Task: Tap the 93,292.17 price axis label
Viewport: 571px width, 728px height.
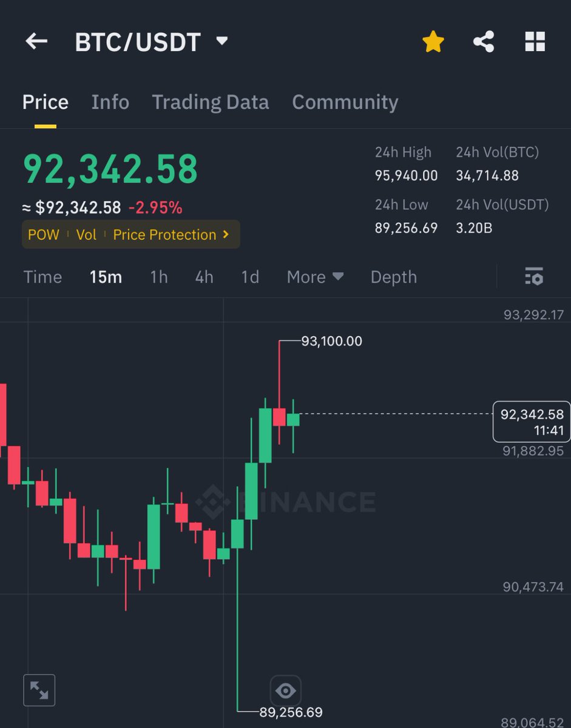Action: (x=533, y=315)
